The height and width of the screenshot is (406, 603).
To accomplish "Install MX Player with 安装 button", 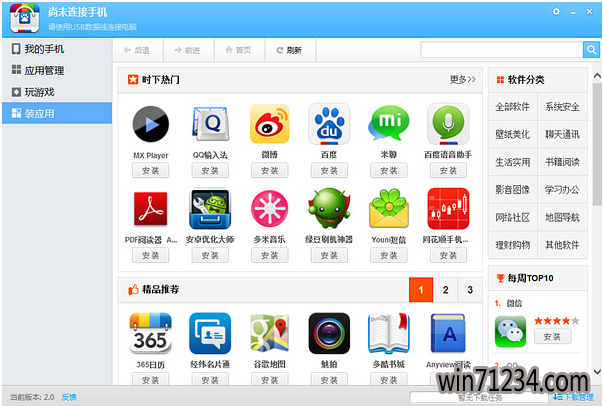I will point(150,171).
